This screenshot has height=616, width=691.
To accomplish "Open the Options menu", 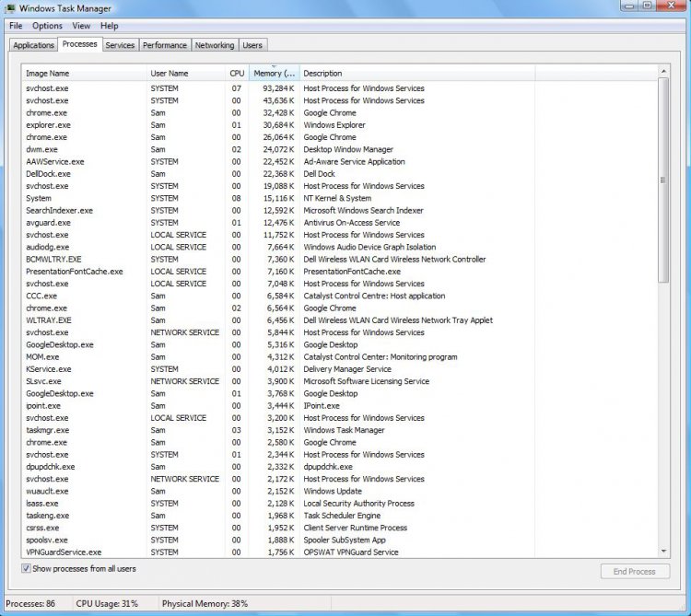I will pyautogui.click(x=47, y=26).
